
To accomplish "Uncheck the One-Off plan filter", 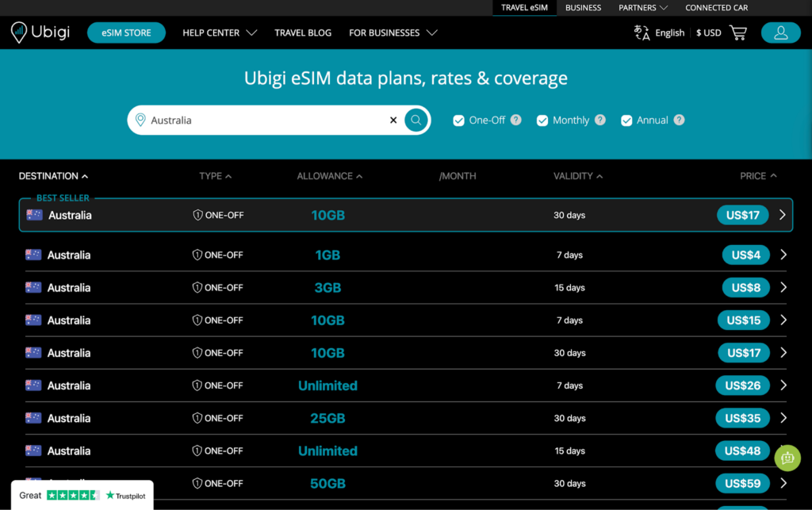I will 458,121.
